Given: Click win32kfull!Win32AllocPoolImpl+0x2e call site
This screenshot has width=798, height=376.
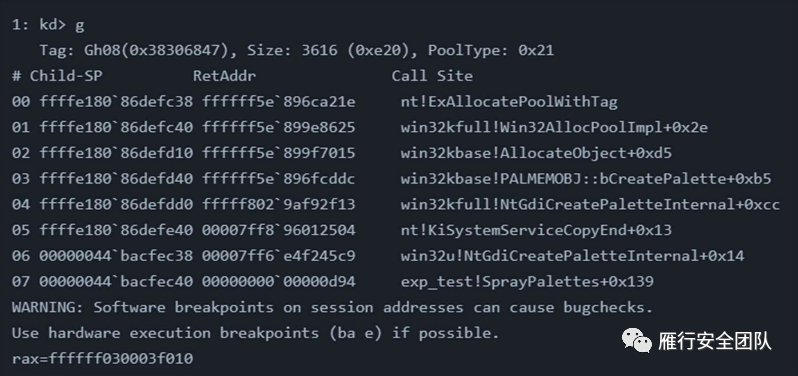Looking at the screenshot, I should pos(554,127).
